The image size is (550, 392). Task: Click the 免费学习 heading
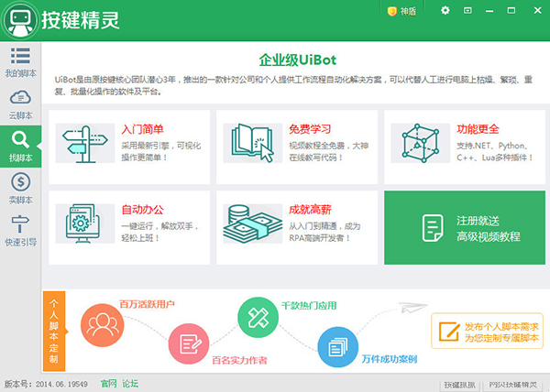coord(310,129)
